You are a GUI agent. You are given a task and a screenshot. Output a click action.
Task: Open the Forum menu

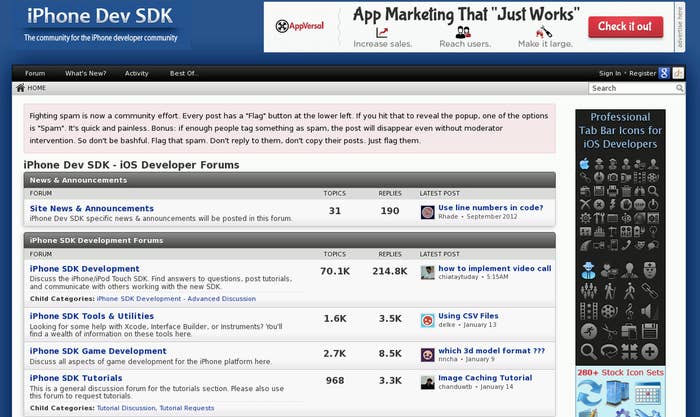coord(35,73)
